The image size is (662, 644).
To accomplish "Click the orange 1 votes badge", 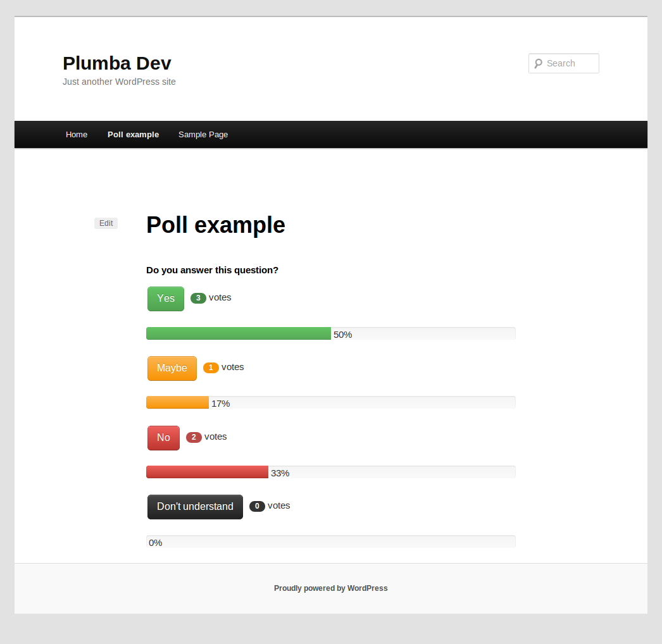I will tap(211, 368).
